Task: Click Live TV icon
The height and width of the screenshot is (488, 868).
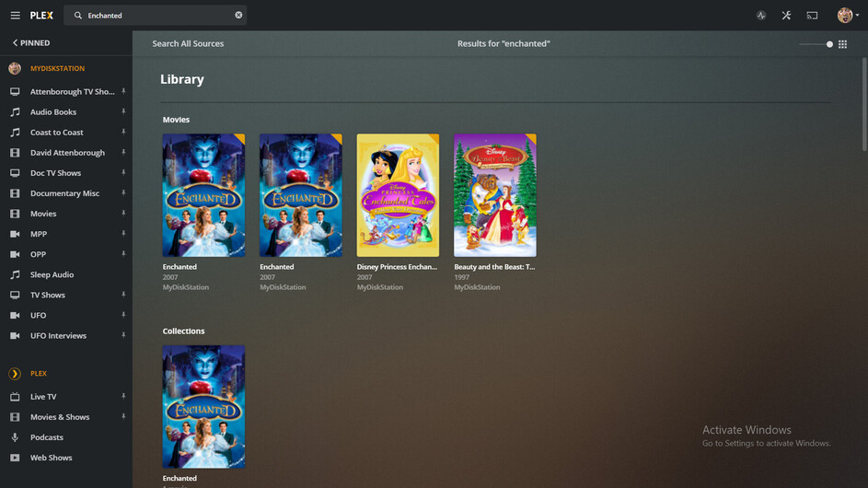Action: coord(15,397)
